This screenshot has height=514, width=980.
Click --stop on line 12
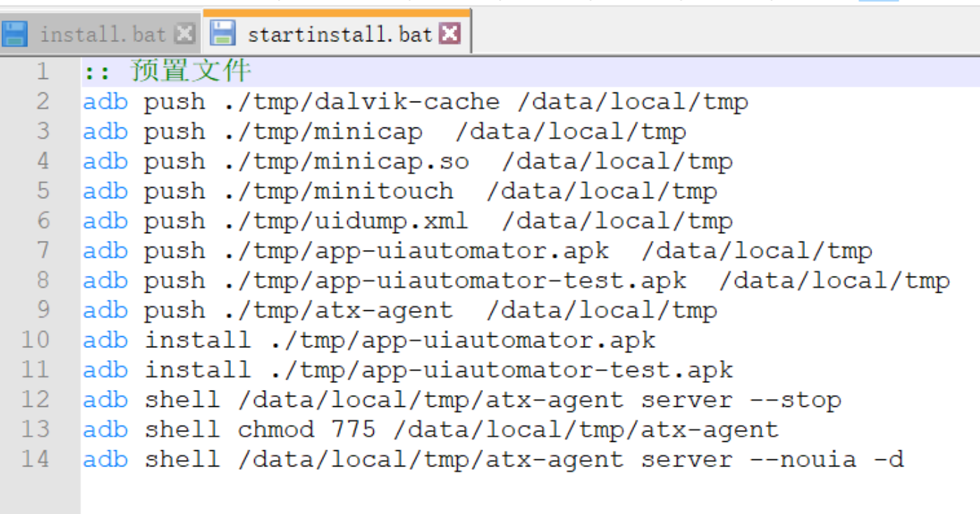point(795,400)
